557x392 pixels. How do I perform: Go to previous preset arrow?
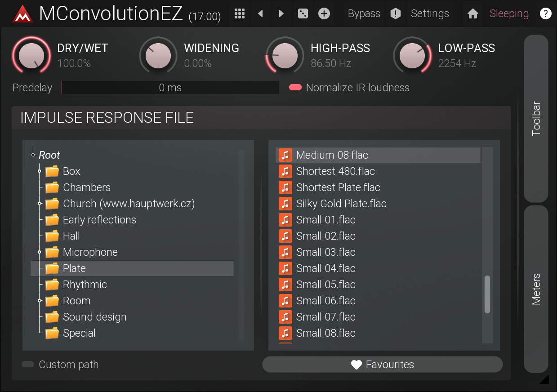(x=260, y=13)
